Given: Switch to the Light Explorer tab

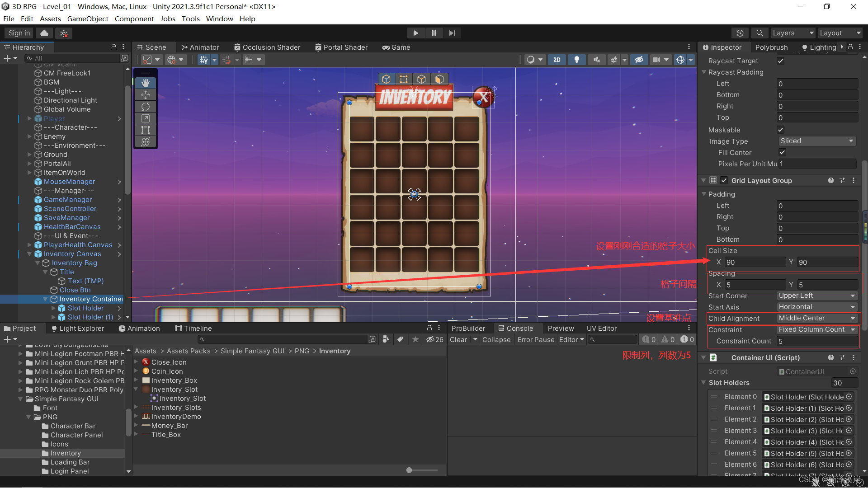Looking at the screenshot, I should 78,328.
